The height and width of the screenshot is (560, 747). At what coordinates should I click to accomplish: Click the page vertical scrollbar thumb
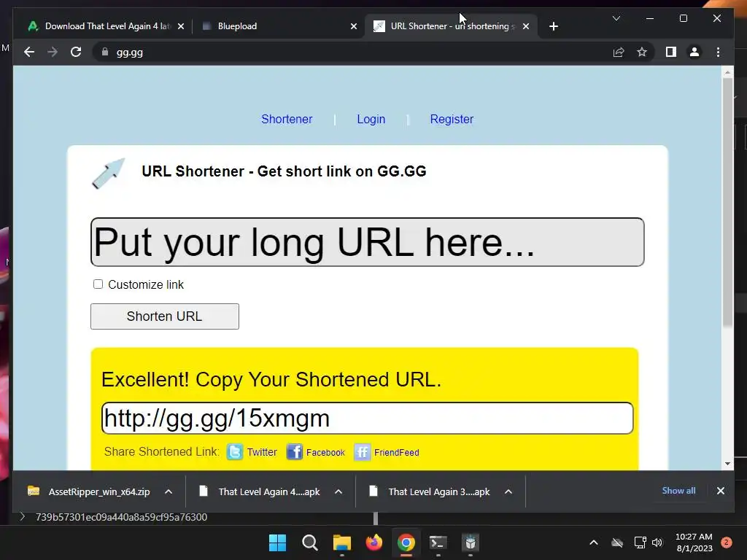click(x=727, y=203)
